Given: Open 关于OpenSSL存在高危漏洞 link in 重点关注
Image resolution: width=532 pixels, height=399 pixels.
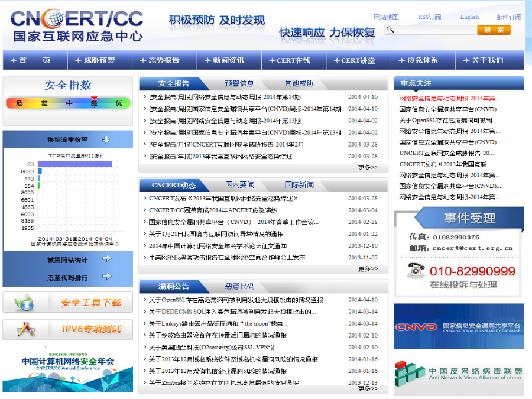Looking at the screenshot, I should (x=448, y=120).
